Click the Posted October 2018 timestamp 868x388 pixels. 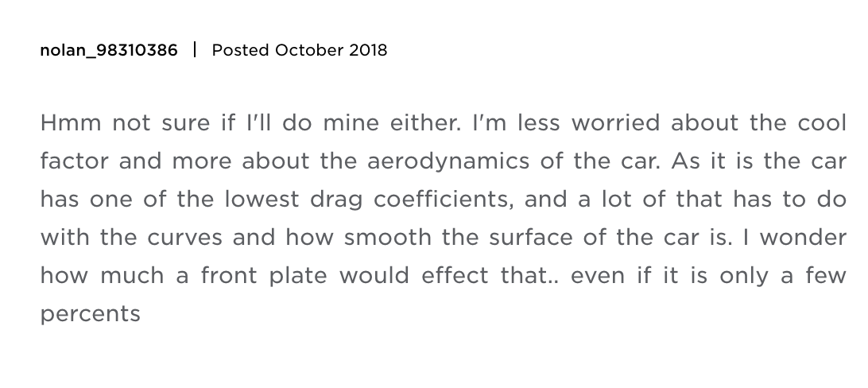tap(300, 50)
